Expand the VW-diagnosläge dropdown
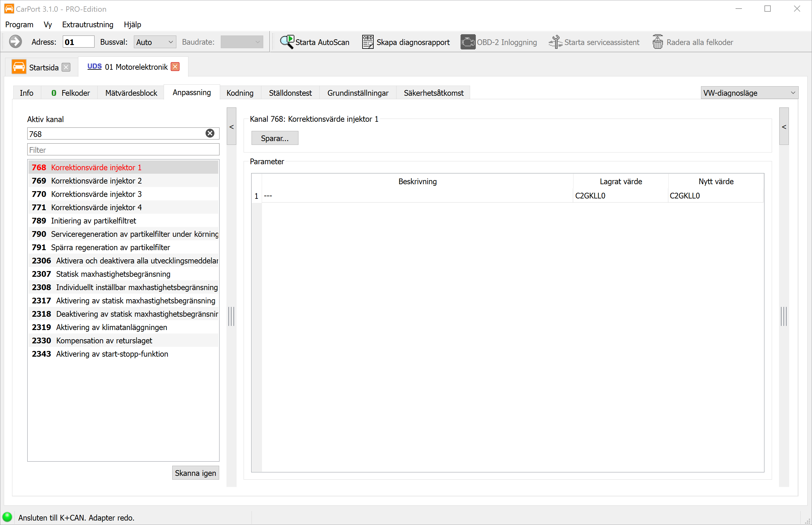Image resolution: width=812 pixels, height=525 pixels. [749, 93]
